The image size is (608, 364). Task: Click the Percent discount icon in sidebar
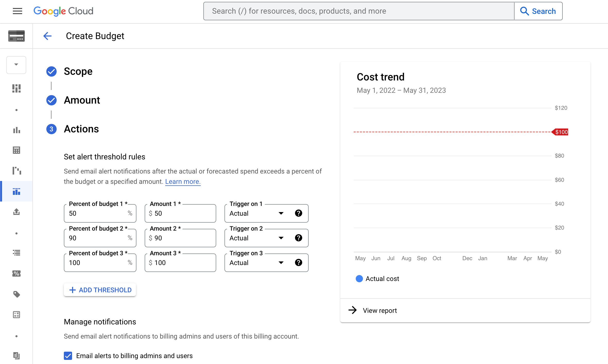click(x=16, y=274)
